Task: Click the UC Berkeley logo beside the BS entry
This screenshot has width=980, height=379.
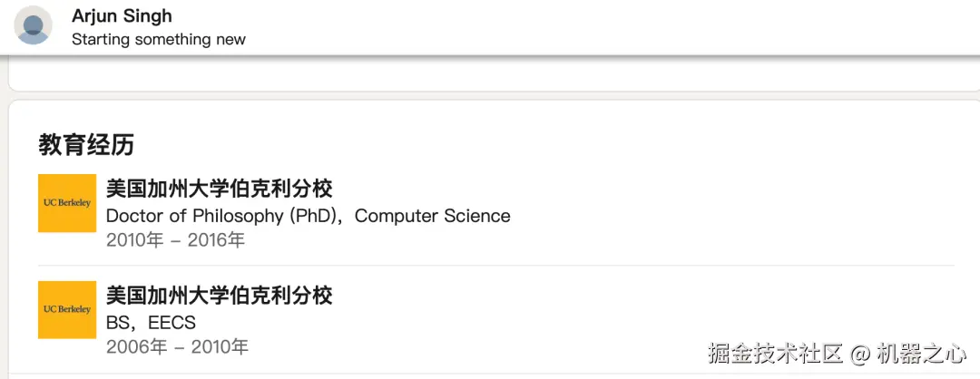Action: tap(67, 310)
